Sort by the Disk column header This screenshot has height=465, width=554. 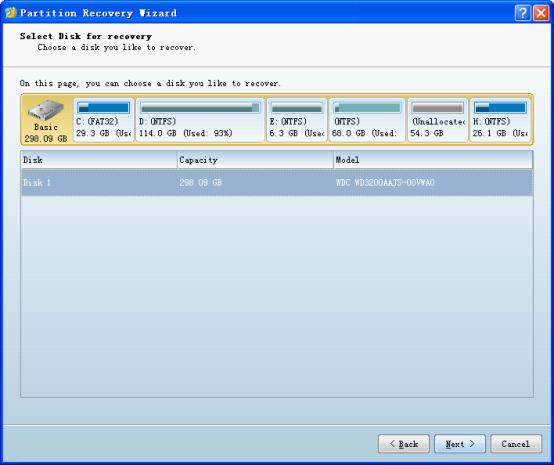point(99,160)
